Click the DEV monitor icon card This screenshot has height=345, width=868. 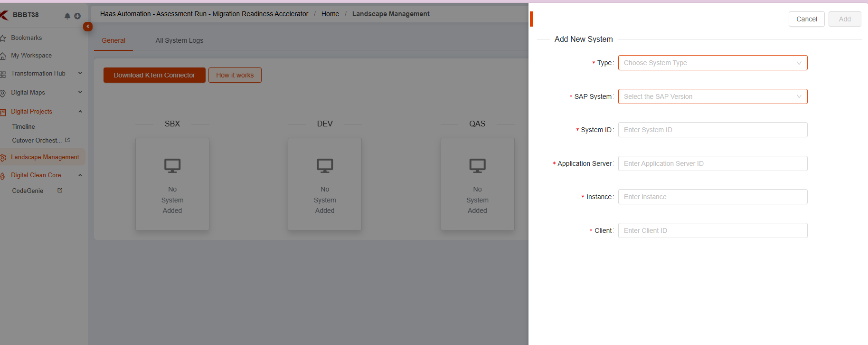(x=325, y=184)
